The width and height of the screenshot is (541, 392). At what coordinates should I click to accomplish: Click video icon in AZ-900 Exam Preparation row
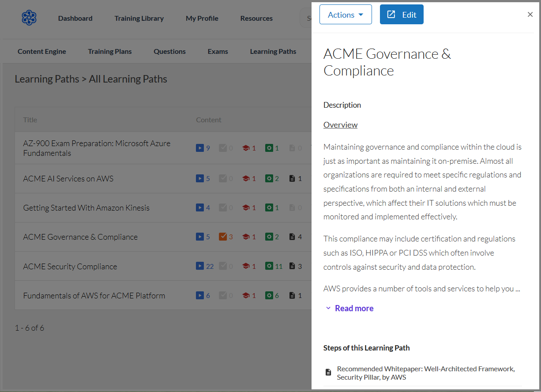200,148
